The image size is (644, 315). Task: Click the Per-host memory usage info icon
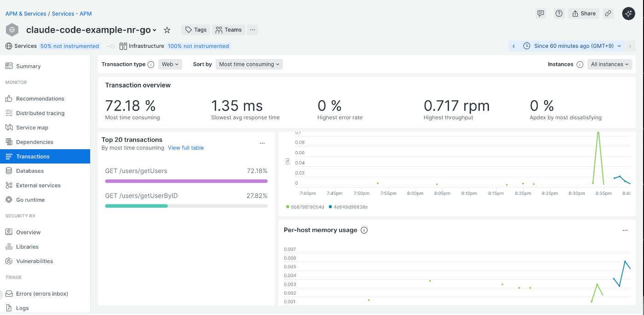(364, 230)
